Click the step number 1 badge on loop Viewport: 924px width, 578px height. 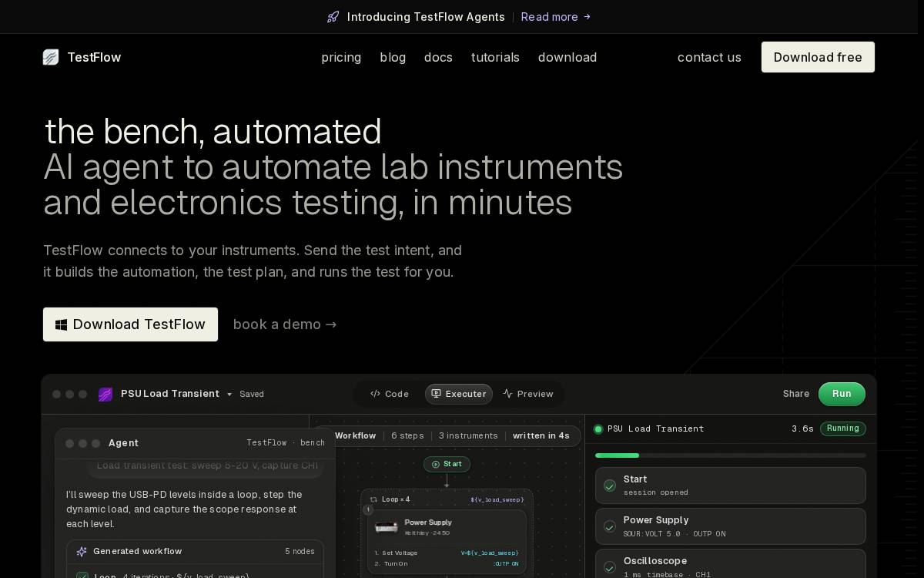click(368, 509)
